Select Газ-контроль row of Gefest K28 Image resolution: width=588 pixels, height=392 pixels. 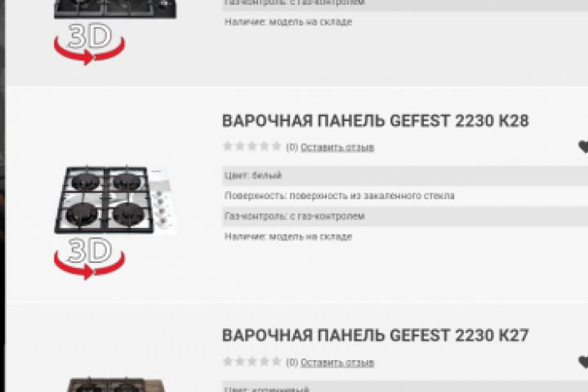[405, 216]
